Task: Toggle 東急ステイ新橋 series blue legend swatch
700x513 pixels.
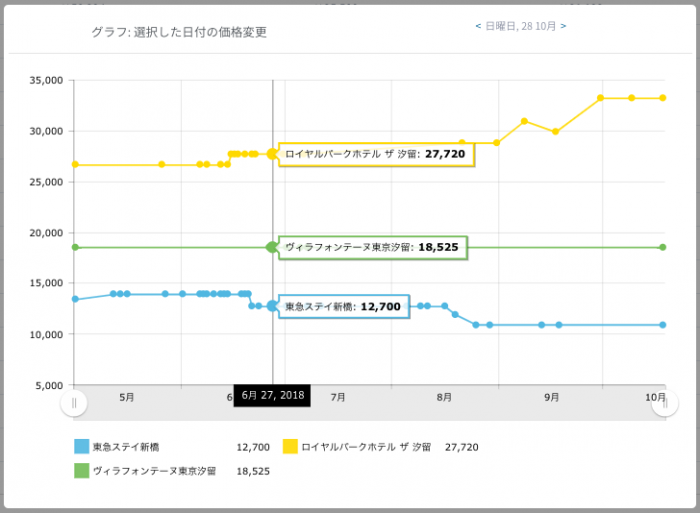Action: (81, 446)
